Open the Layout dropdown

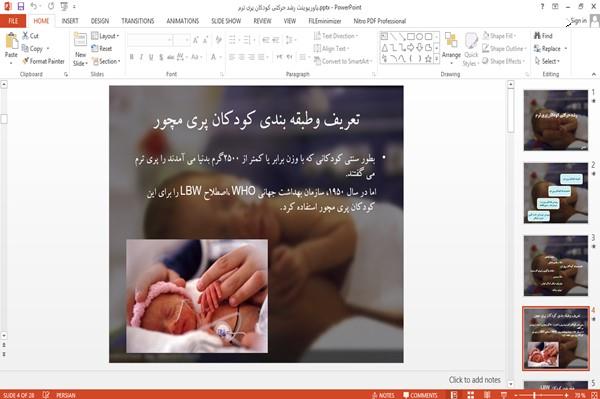tap(105, 36)
